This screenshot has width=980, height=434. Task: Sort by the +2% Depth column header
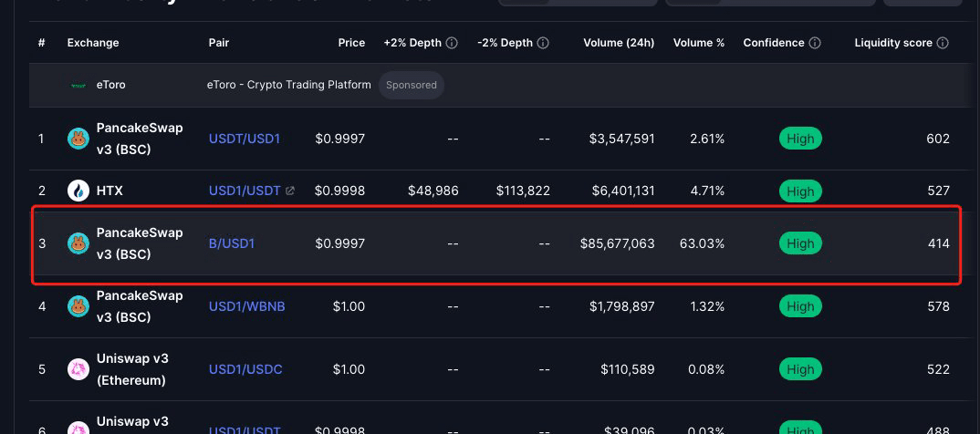tap(412, 43)
